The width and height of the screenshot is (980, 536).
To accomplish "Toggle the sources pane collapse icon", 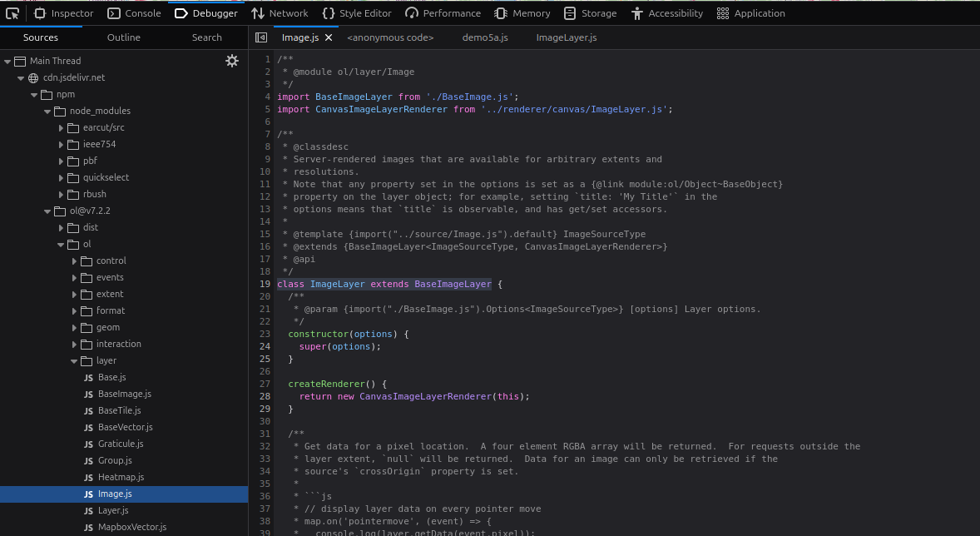I will [261, 37].
